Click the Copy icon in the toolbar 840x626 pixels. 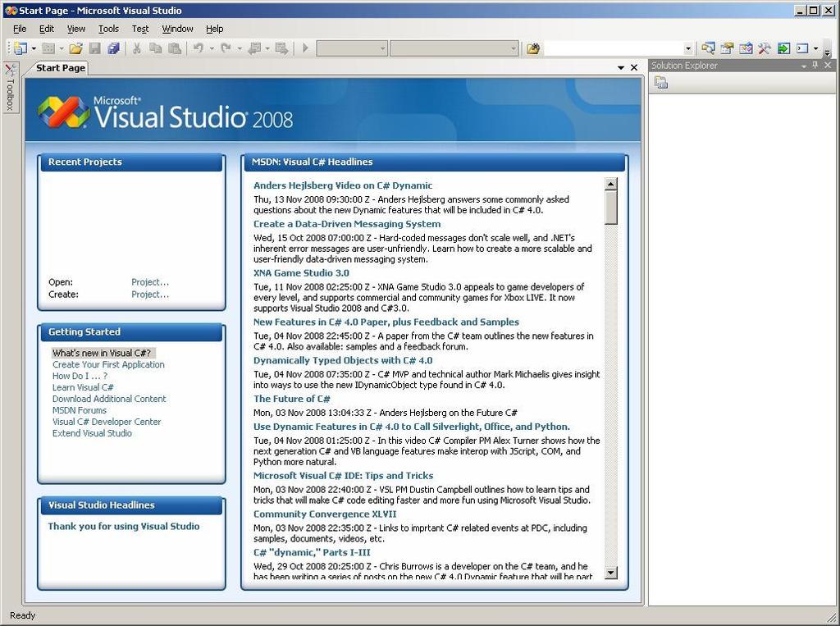click(x=155, y=48)
